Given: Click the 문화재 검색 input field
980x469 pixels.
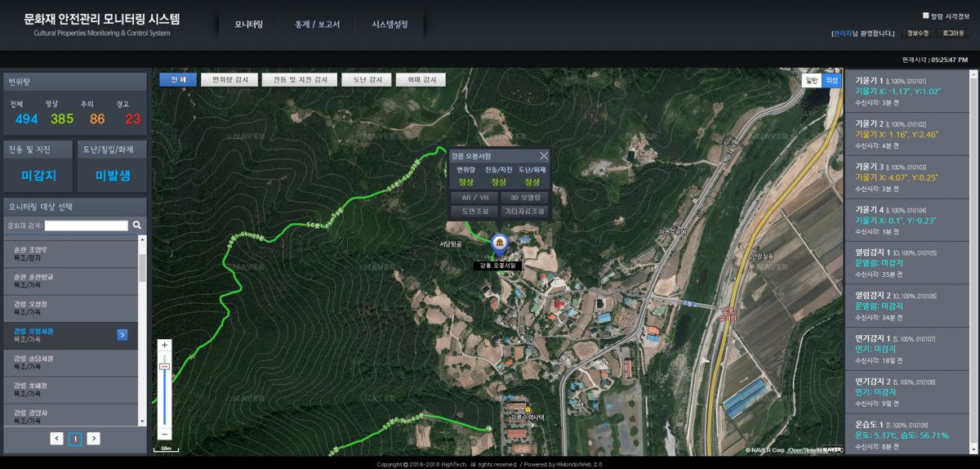Looking at the screenshot, I should [86, 225].
